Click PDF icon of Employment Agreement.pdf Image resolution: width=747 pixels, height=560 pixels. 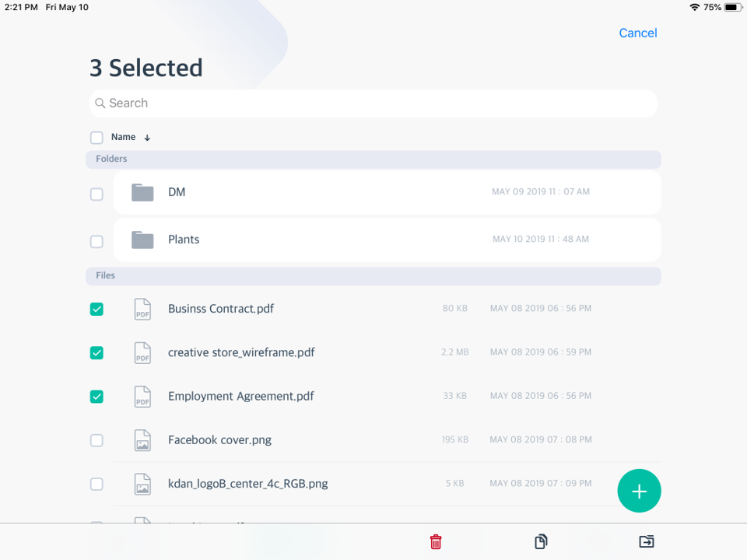coord(142,397)
